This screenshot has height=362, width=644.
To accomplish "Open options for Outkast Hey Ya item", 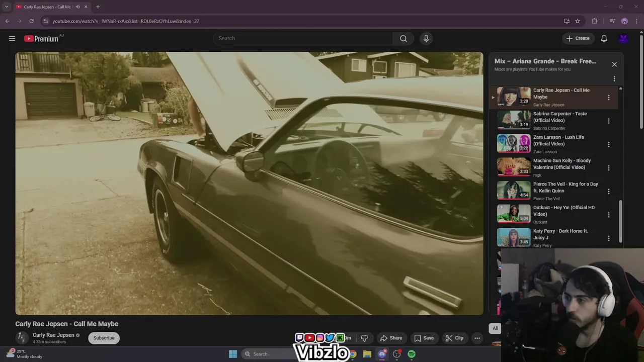I will 608,215.
